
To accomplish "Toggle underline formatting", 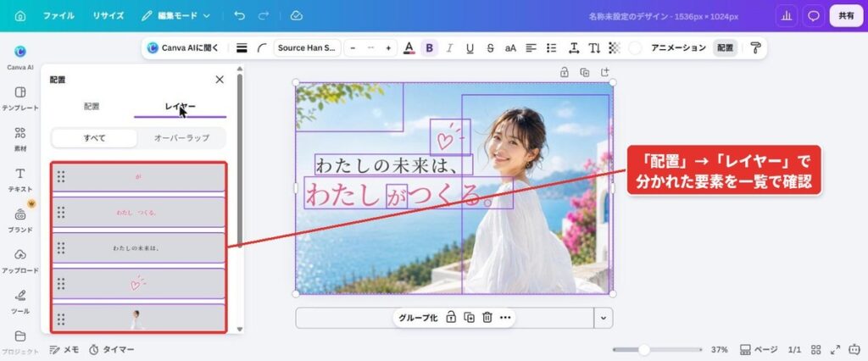I will (x=470, y=48).
